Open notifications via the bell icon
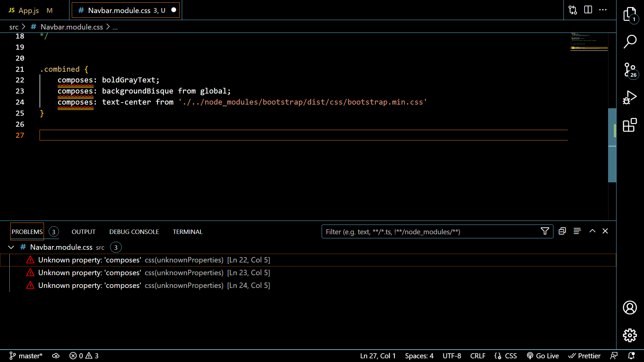Image resolution: width=644 pixels, height=362 pixels. [x=633, y=356]
